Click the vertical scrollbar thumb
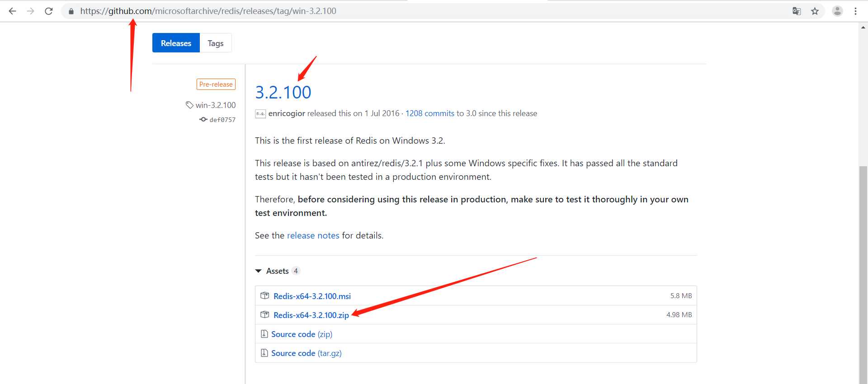This screenshot has height=384, width=868. (863, 275)
